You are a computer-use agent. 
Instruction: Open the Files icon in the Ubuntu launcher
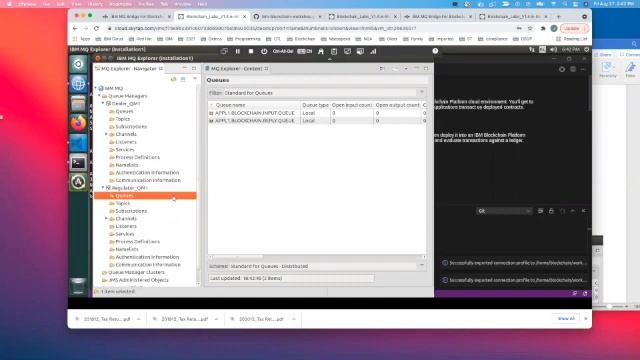(78, 103)
